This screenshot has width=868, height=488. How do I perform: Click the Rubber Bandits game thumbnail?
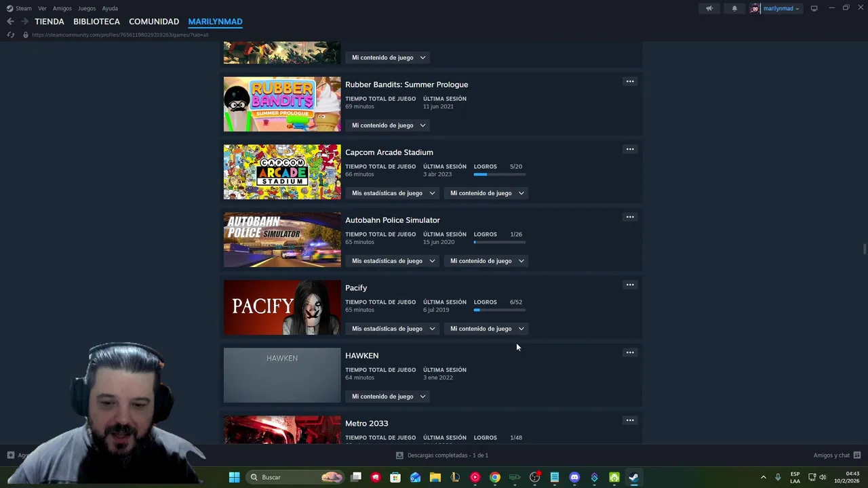point(282,104)
